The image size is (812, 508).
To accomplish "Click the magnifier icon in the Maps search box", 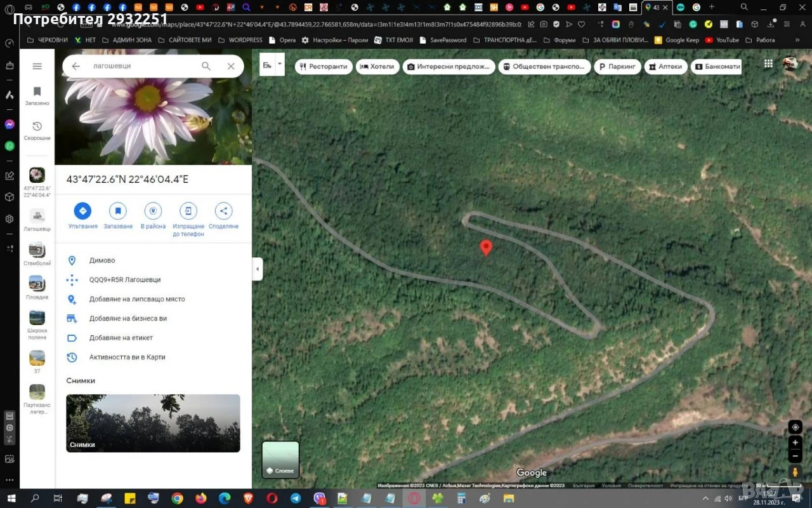I will (206, 66).
